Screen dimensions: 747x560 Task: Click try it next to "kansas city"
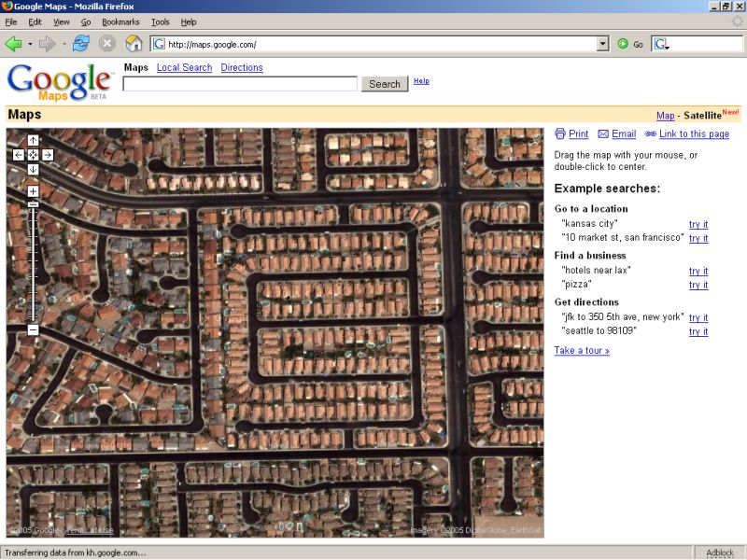(698, 224)
